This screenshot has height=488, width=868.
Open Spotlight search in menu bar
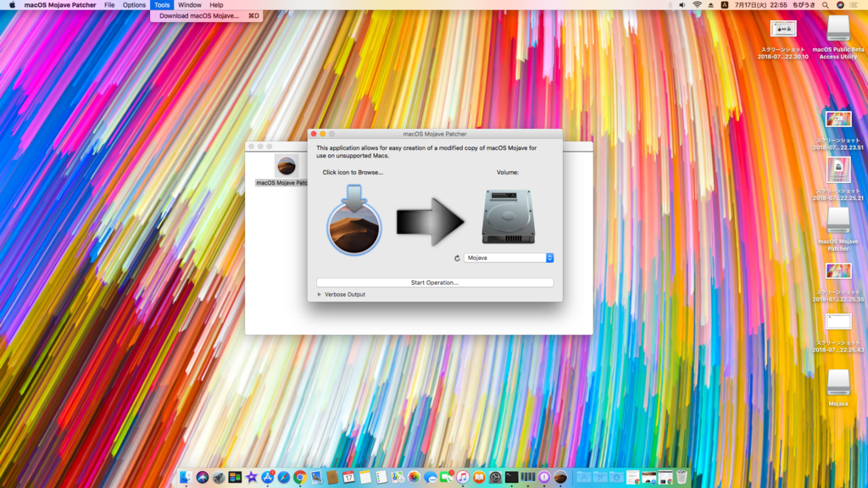pyautogui.click(x=826, y=5)
